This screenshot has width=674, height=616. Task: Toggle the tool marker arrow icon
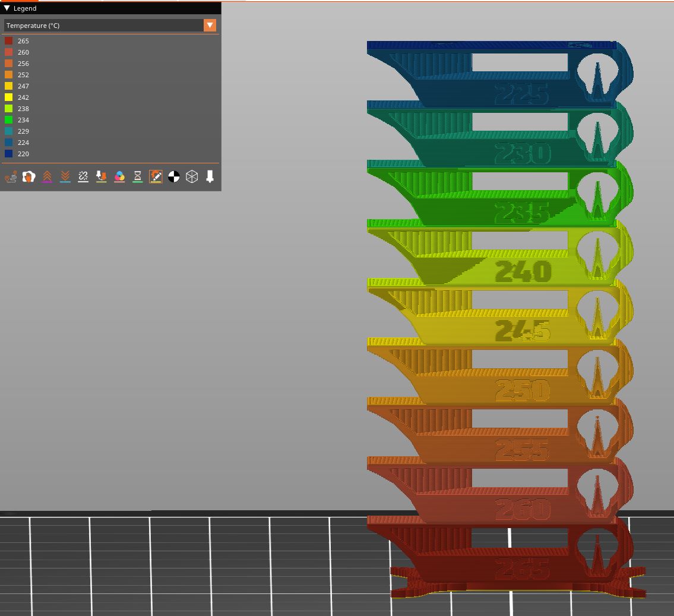tap(210, 176)
